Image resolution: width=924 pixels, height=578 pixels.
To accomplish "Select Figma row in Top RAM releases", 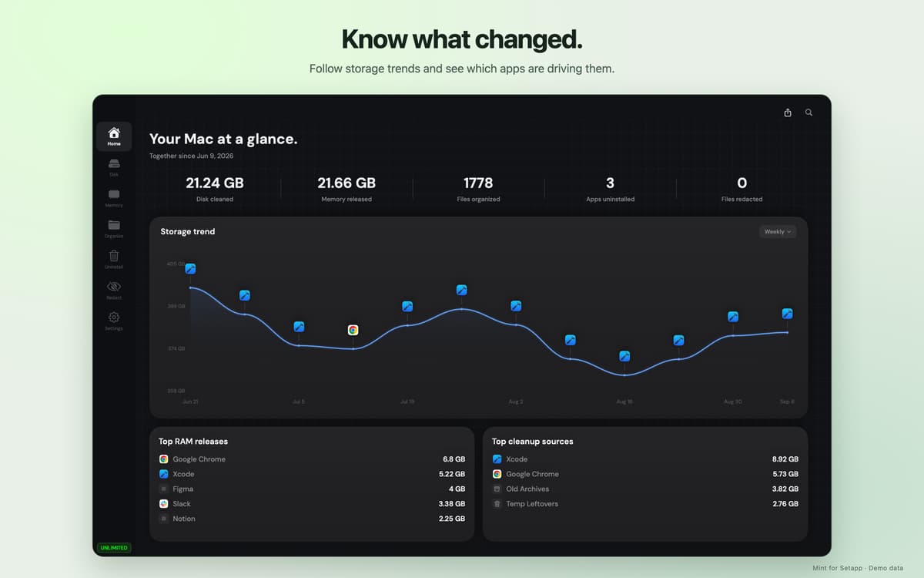I will (x=312, y=489).
